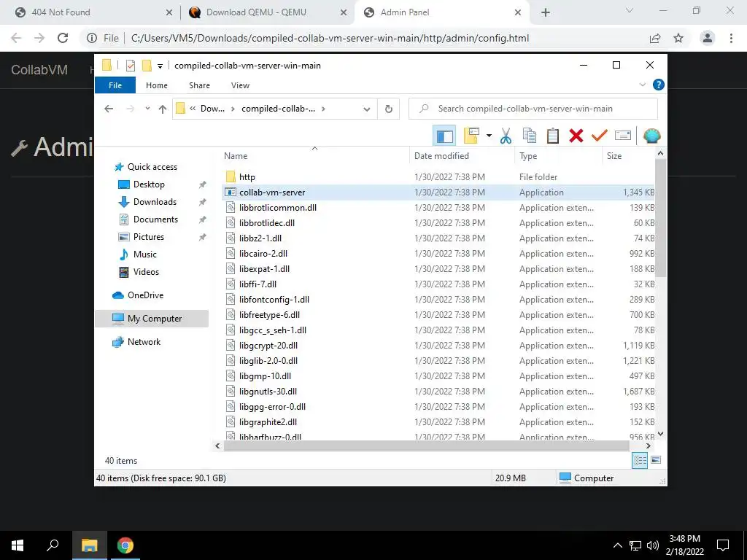Bookmark this page with star icon
Image resolution: width=747 pixels, height=560 pixels.
[678, 38]
